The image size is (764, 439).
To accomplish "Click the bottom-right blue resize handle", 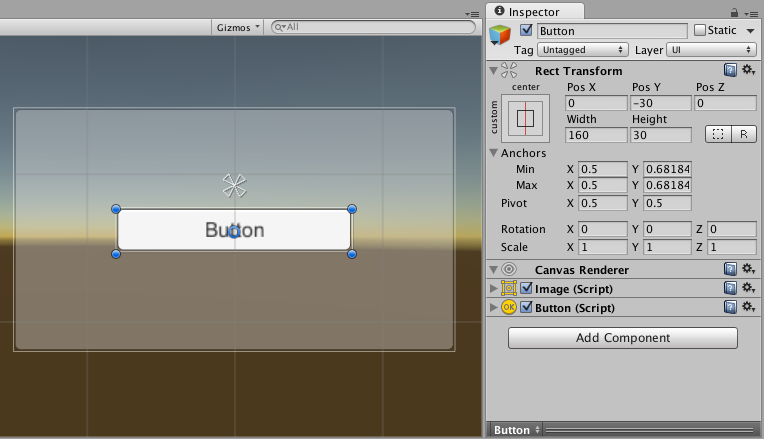I will coord(352,254).
